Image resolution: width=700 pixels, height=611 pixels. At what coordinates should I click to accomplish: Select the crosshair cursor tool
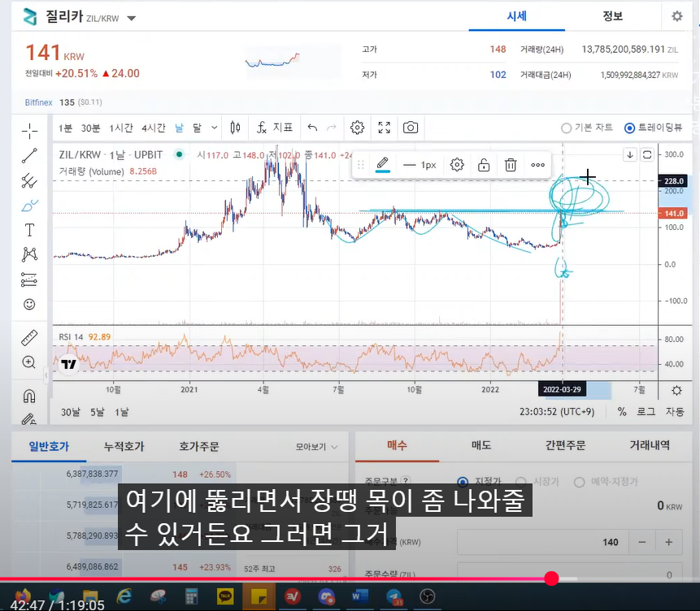pyautogui.click(x=29, y=131)
